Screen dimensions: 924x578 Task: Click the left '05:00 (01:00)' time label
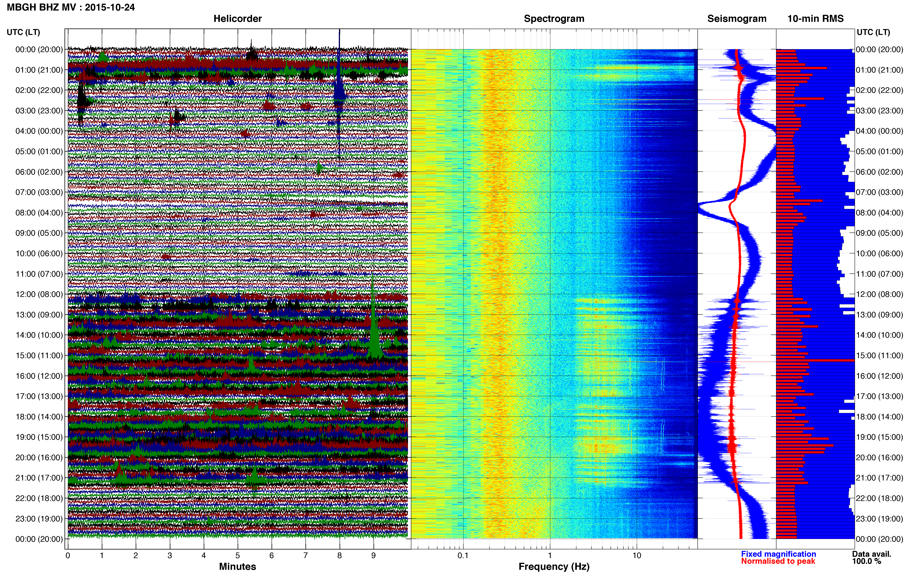pos(39,151)
